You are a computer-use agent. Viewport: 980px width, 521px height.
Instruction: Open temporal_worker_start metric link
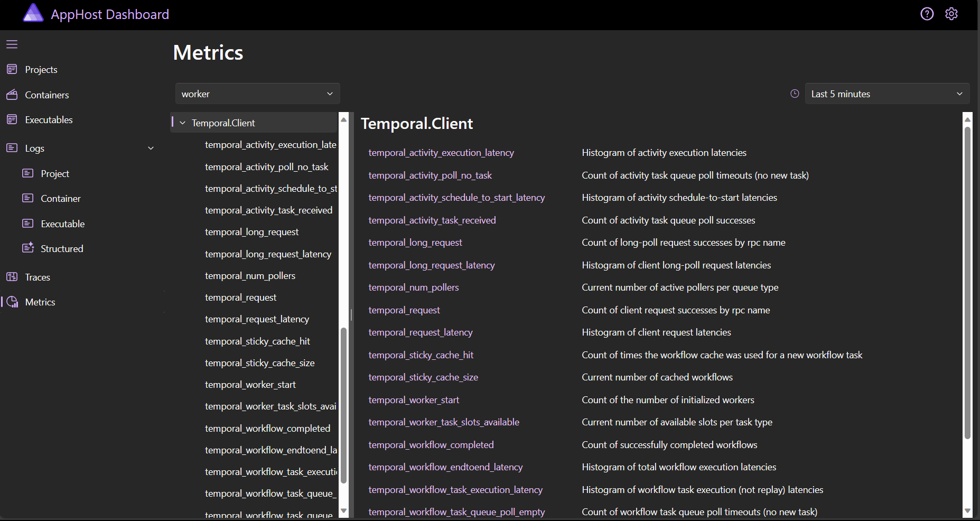coord(414,400)
